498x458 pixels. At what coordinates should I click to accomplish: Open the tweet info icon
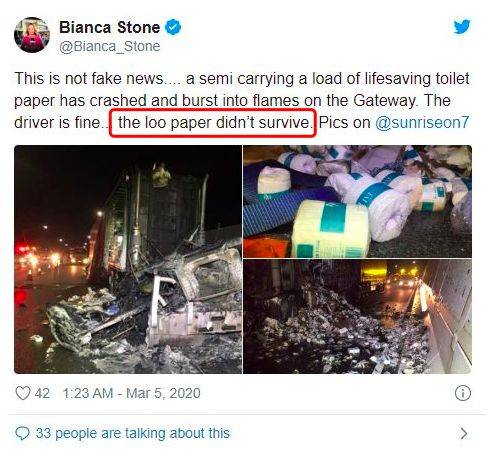[x=463, y=393]
